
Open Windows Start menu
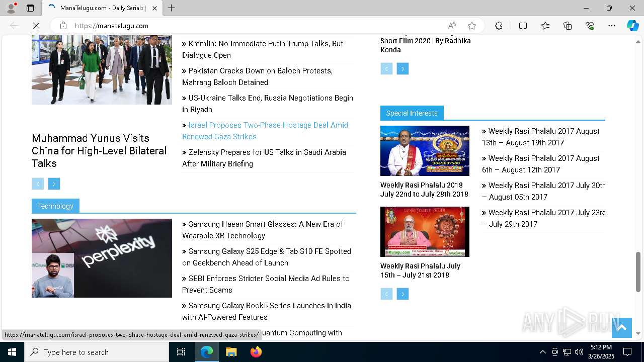point(12,352)
